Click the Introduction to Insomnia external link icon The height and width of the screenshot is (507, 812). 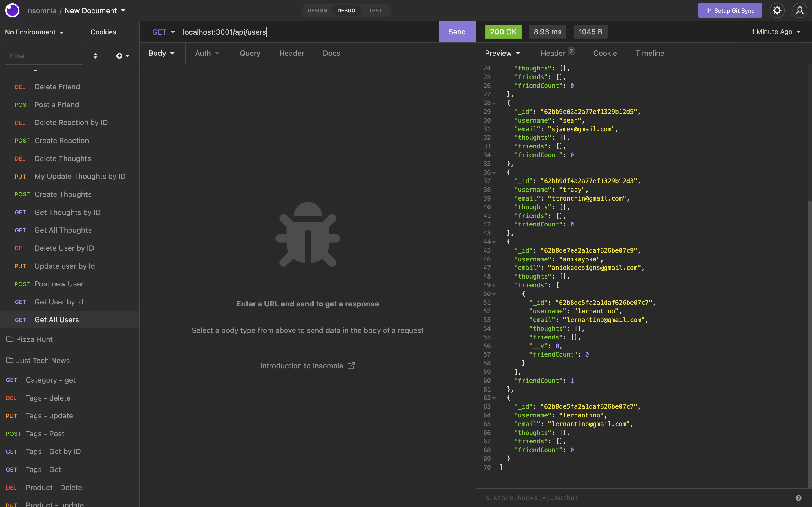[351, 366]
